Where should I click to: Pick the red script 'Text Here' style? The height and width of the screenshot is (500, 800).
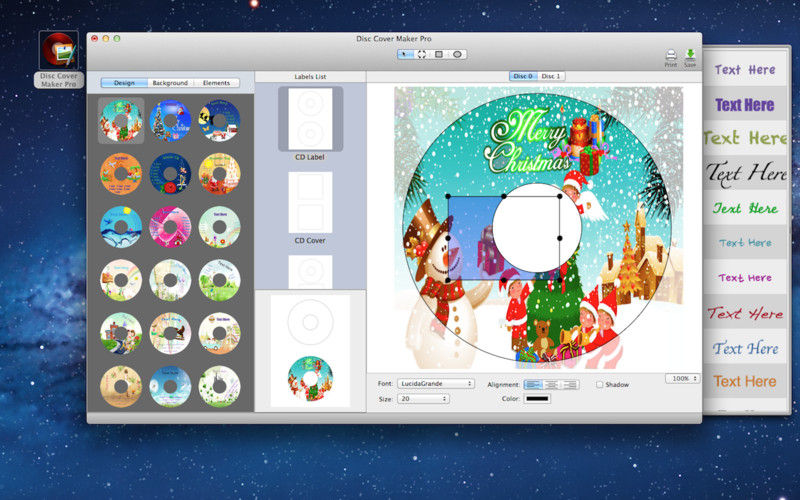745,313
